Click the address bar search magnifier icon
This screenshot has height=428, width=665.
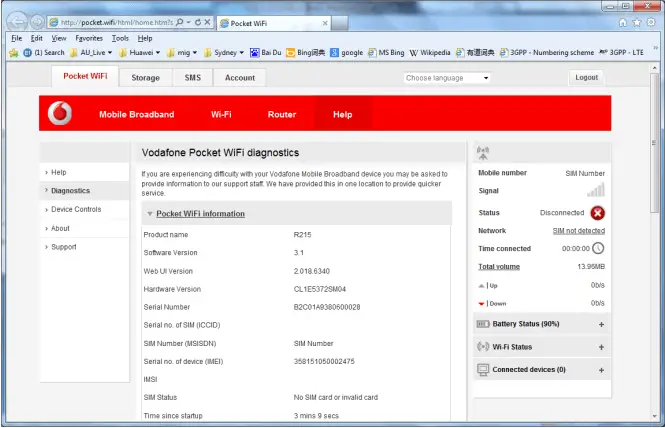click(x=180, y=22)
